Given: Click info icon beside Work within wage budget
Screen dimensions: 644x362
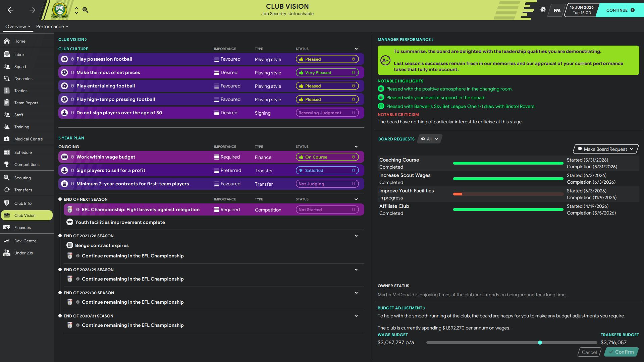Looking at the screenshot, I should click(x=72, y=157).
